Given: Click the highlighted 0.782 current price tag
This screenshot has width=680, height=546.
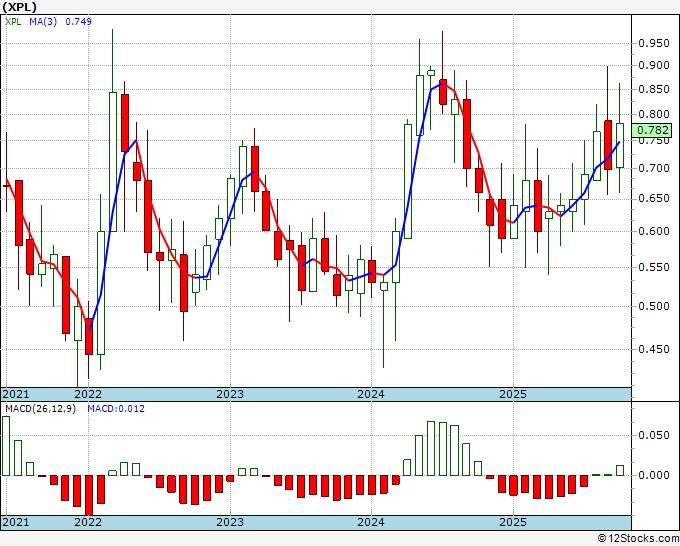Looking at the screenshot, I should click(653, 130).
